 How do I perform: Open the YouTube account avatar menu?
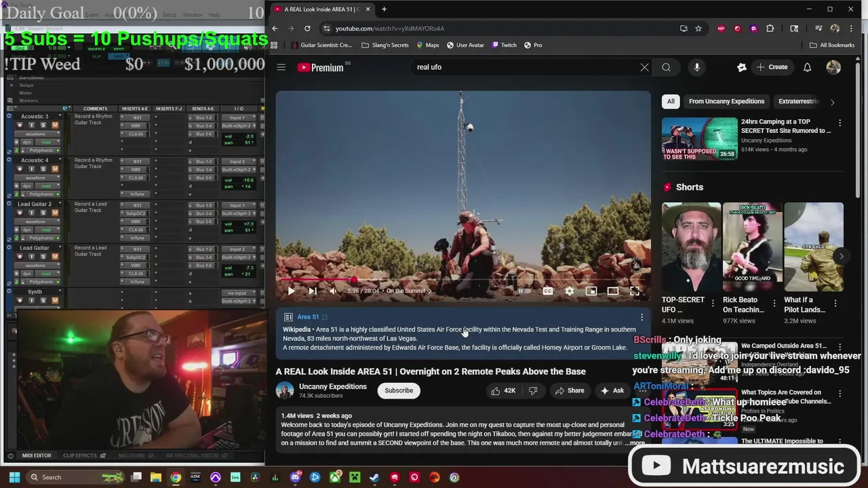click(833, 67)
